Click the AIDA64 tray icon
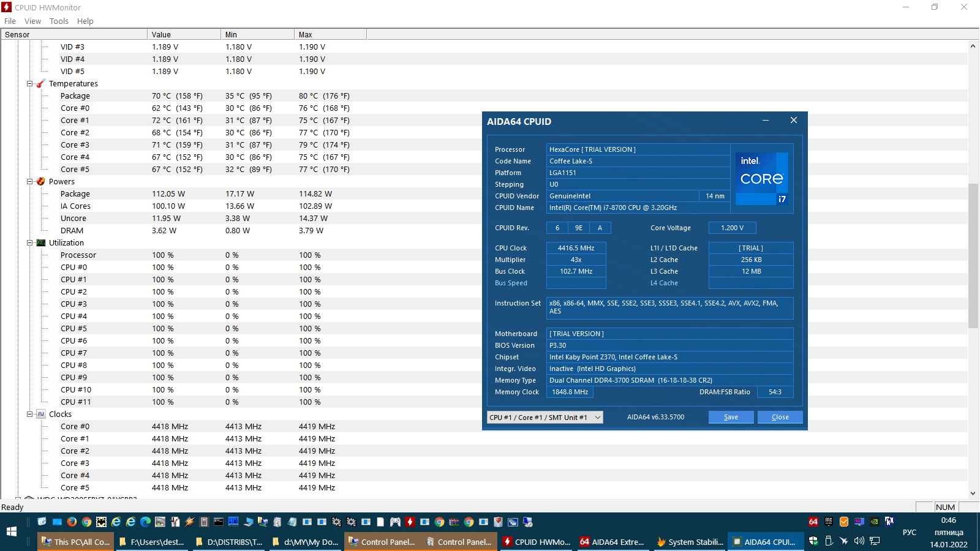The height and width of the screenshot is (551, 980). point(813,522)
